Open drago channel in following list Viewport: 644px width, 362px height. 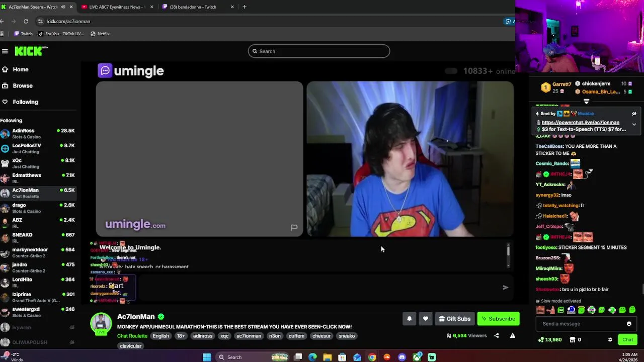[x=38, y=208]
